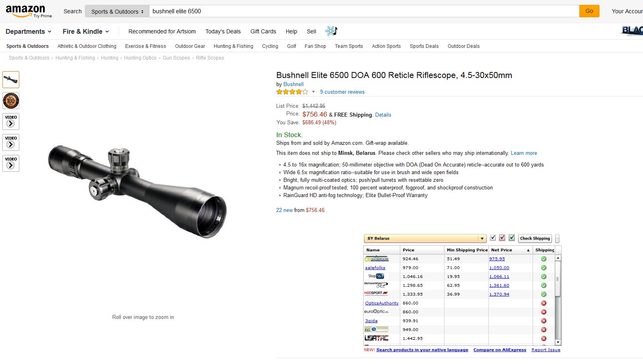The height and width of the screenshot is (364, 643).
Task: Toggle the green checkbox in the shipping widget
Action: (512, 238)
